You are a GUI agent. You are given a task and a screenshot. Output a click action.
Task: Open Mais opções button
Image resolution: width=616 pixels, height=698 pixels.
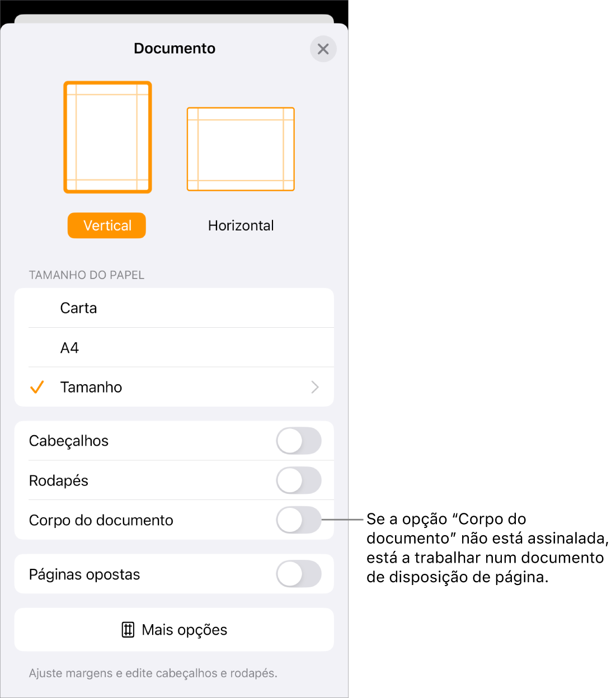pos(174,630)
